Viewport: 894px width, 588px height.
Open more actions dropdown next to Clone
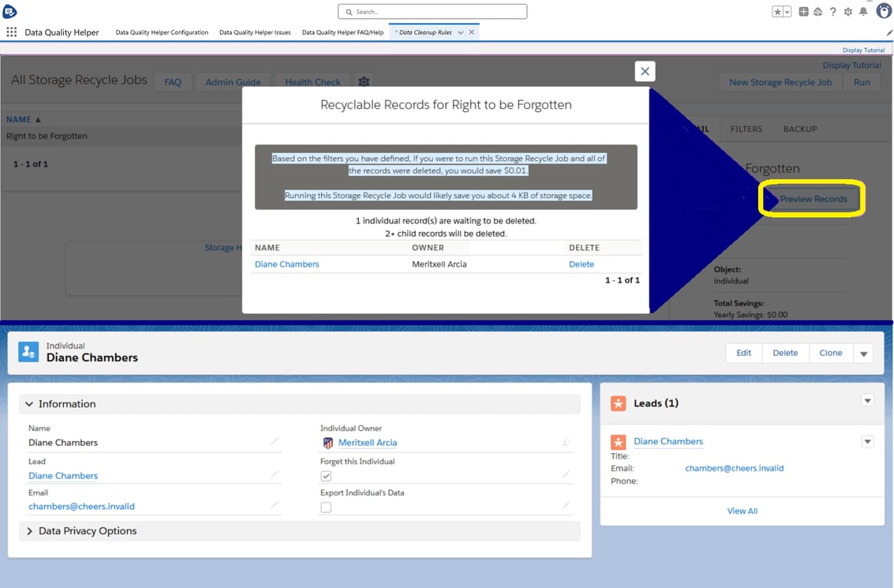tap(863, 354)
